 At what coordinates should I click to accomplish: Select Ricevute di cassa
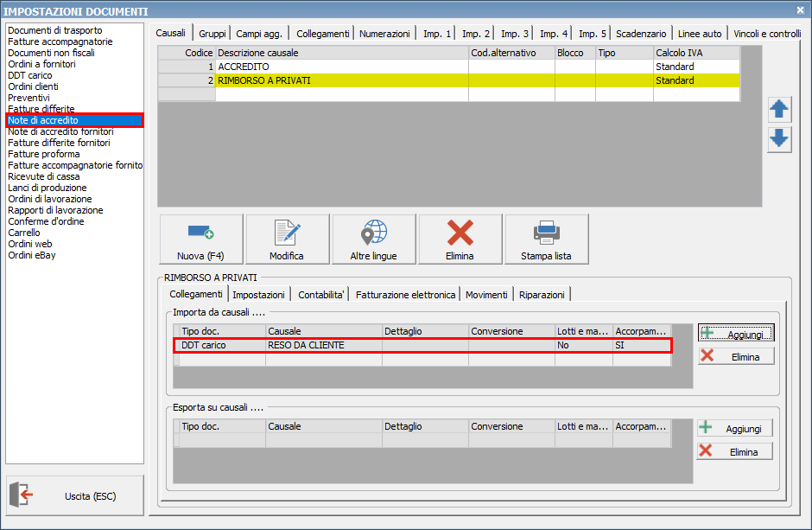(44, 176)
